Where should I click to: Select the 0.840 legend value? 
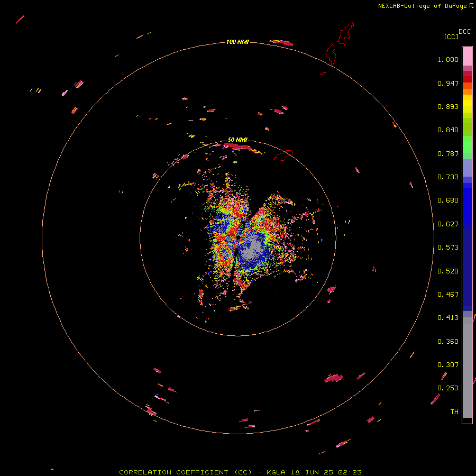point(448,130)
